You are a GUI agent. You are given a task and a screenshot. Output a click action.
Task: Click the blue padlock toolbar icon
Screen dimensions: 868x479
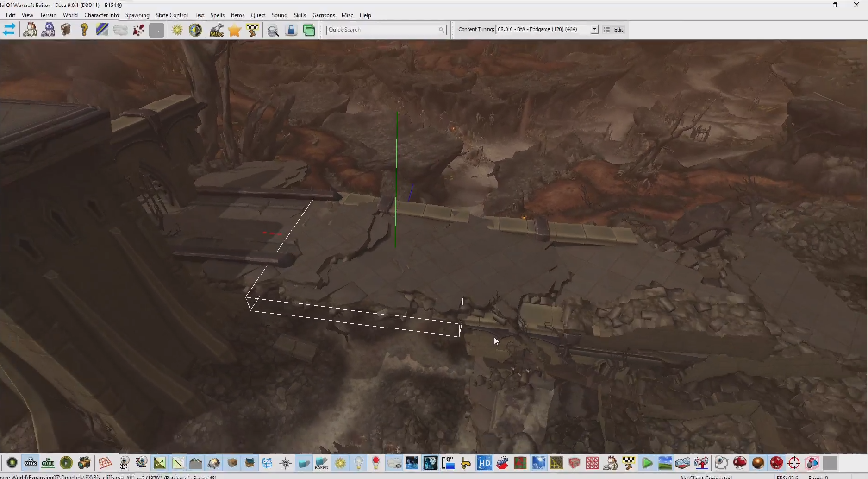[291, 30]
